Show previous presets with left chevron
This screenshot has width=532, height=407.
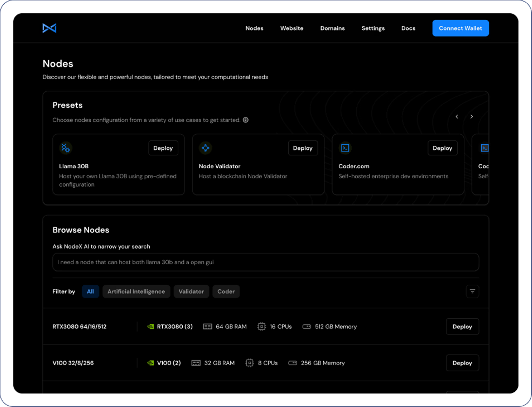pyautogui.click(x=457, y=117)
